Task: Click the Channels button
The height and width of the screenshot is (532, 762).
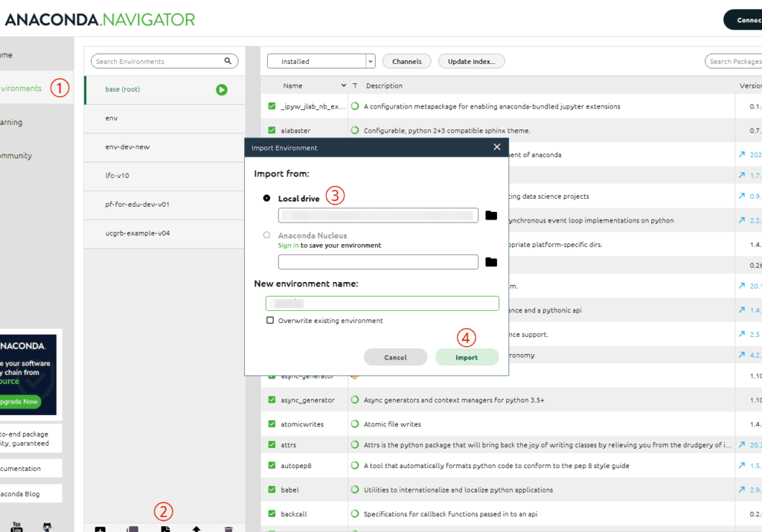Action: (x=407, y=61)
